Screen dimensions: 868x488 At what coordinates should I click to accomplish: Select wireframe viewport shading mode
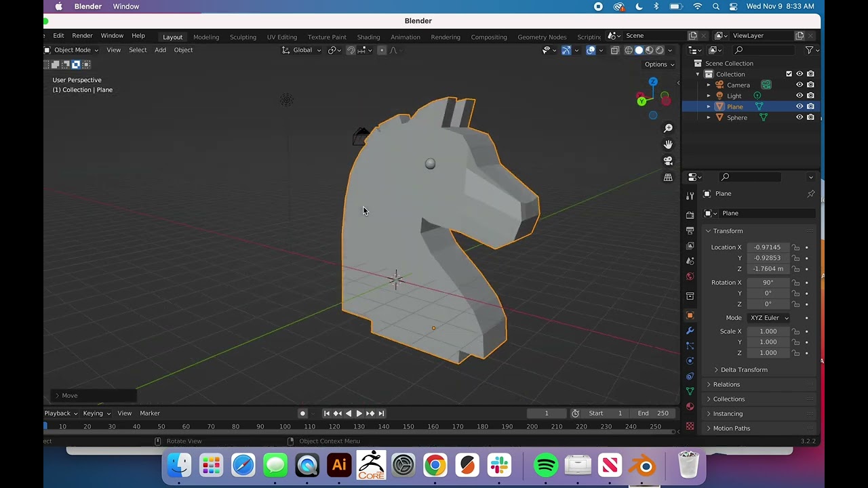click(629, 50)
